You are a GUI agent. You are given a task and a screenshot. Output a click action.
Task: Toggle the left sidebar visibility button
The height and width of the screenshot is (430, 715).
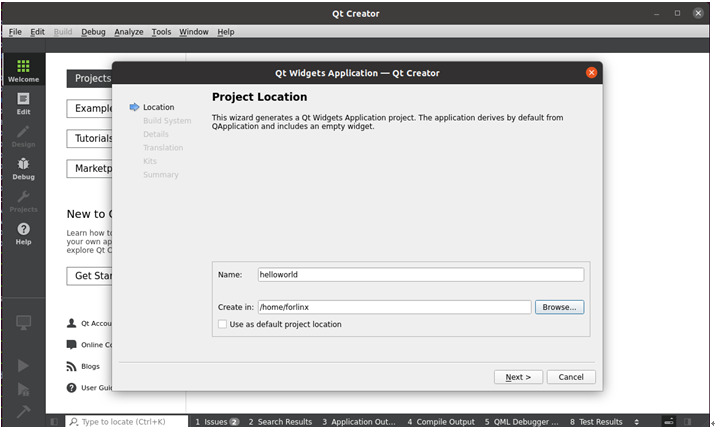click(x=54, y=422)
